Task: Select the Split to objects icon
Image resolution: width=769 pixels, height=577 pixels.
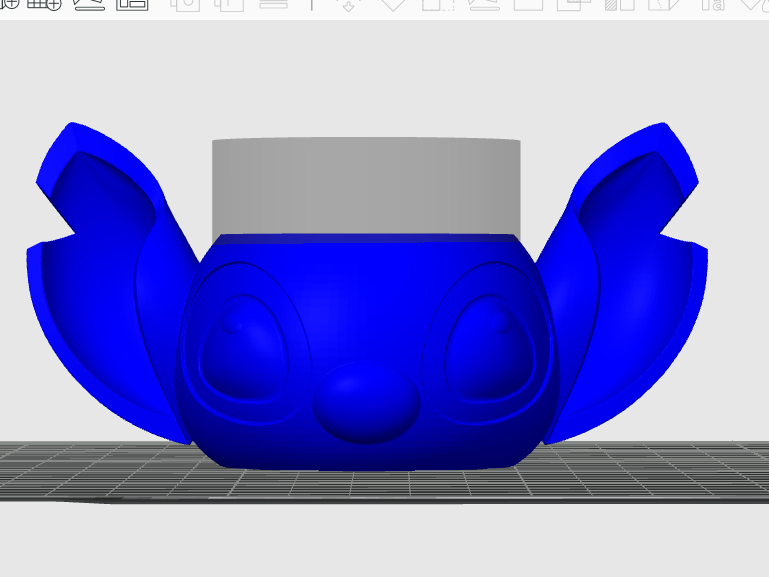Action: pos(185,4)
